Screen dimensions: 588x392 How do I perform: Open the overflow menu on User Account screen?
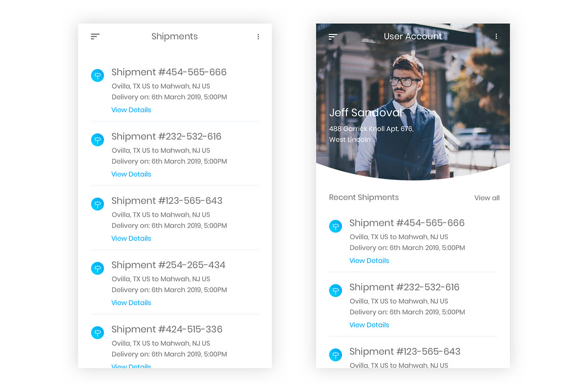496,36
